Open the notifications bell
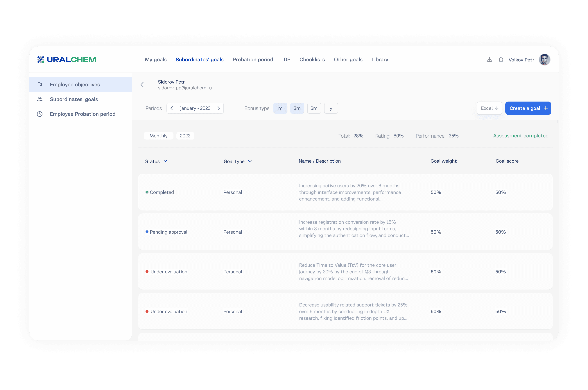Viewport: 588px width, 390px height. (501, 60)
